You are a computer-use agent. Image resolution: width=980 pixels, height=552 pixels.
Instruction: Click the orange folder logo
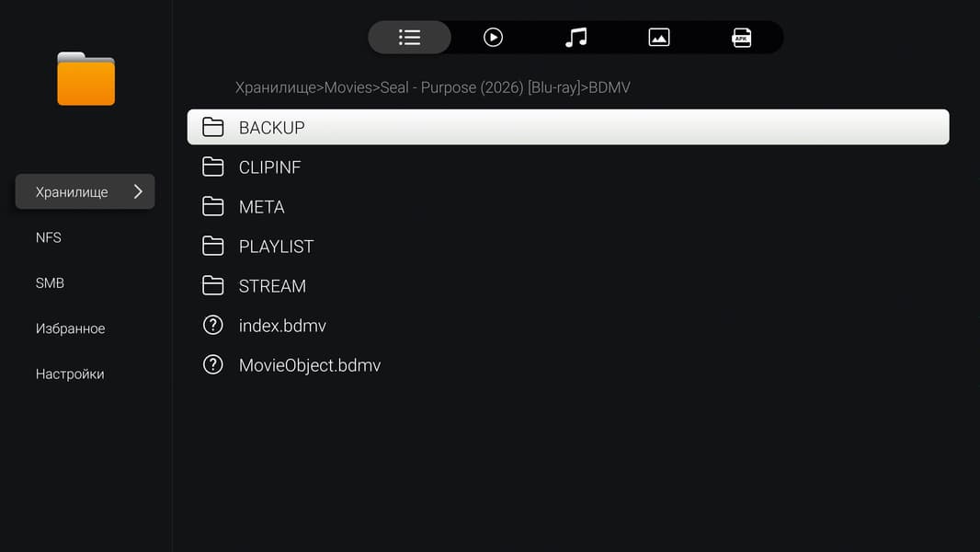click(85, 79)
